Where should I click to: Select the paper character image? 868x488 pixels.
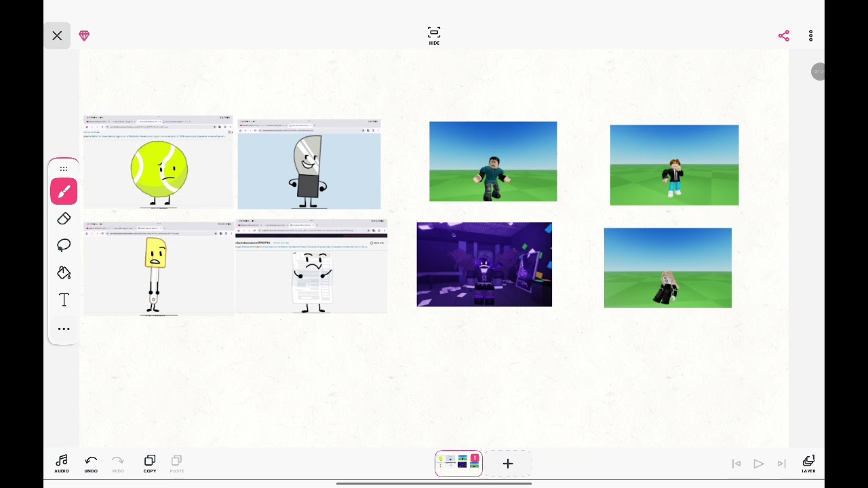311,266
